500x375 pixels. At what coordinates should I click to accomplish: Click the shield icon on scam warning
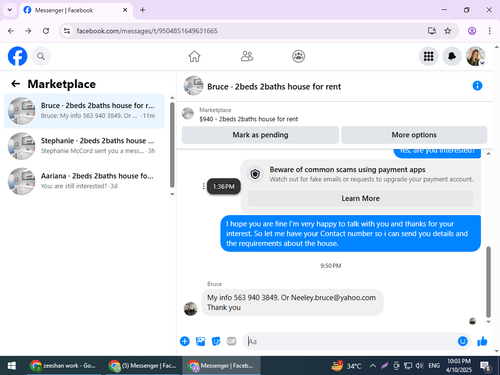(x=255, y=174)
